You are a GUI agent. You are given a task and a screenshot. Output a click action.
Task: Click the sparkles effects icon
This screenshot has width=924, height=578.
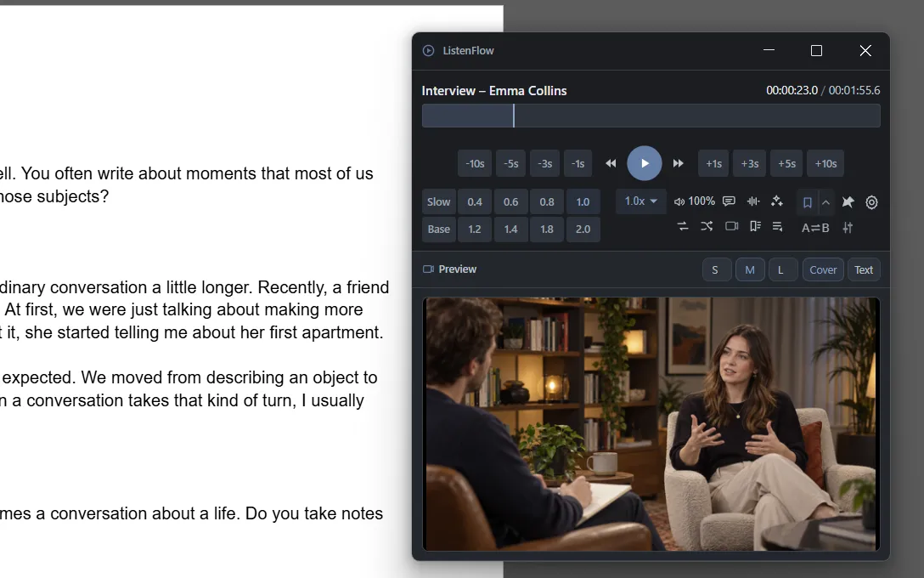[x=777, y=201]
